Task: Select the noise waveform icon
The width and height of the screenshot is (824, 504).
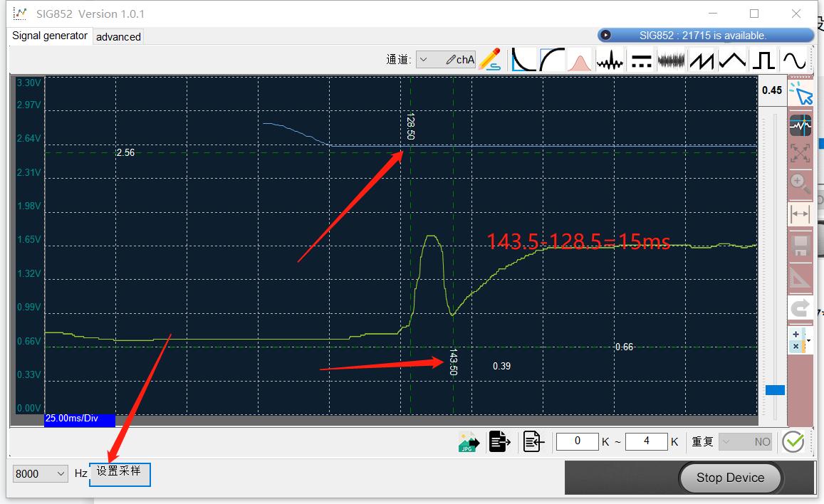Action: (x=671, y=60)
